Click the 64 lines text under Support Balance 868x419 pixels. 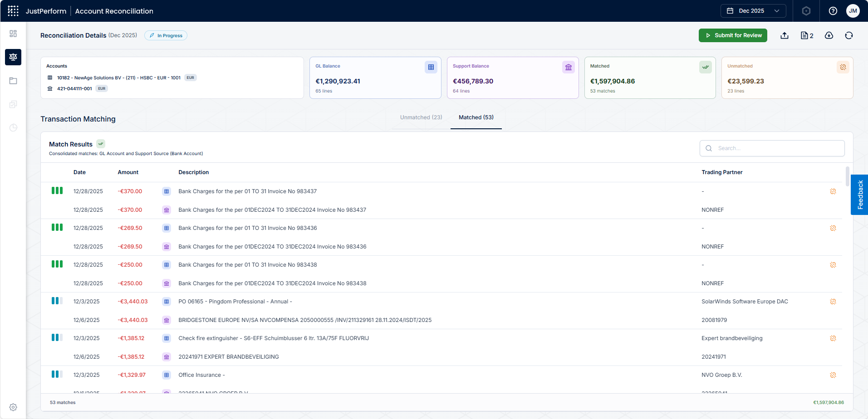[x=461, y=91]
